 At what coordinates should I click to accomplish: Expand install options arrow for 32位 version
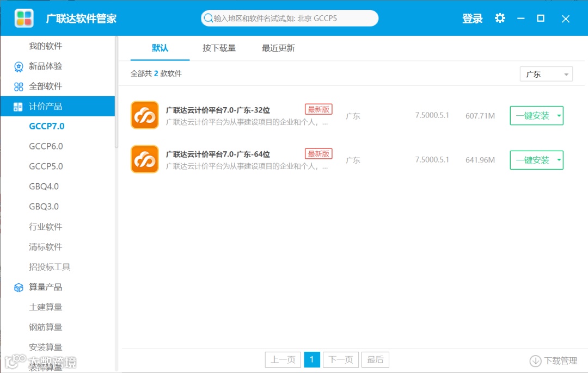pyautogui.click(x=559, y=115)
